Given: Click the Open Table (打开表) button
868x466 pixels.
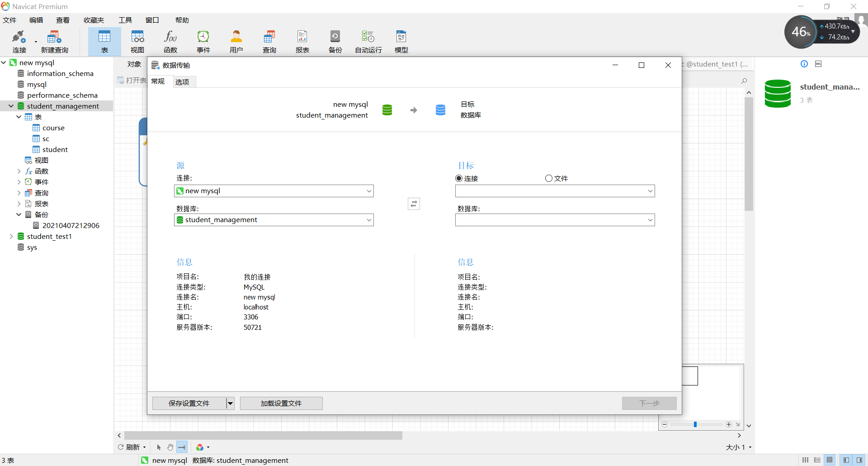Looking at the screenshot, I should tap(132, 80).
